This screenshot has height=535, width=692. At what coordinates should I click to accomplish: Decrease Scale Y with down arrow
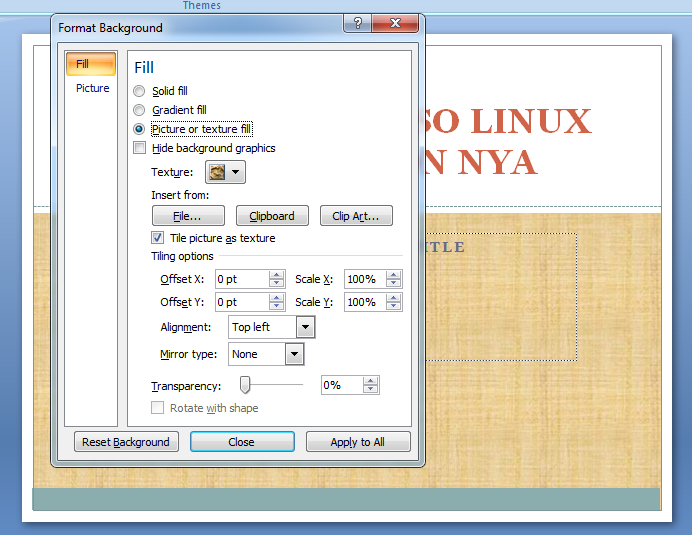[x=393, y=306]
